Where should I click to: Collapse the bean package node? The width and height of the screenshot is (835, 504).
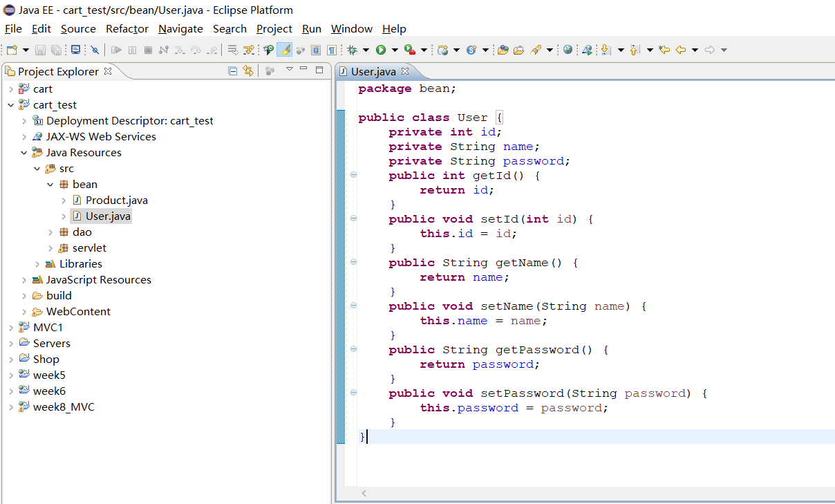point(50,185)
